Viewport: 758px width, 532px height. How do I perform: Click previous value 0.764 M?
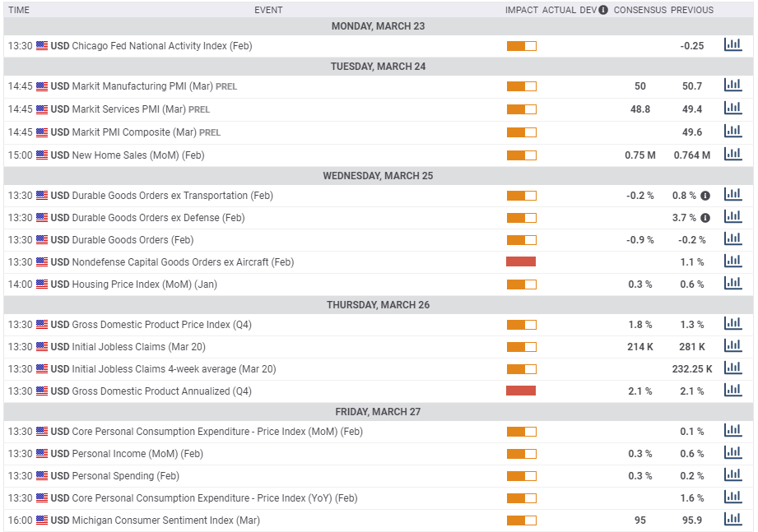click(x=692, y=155)
